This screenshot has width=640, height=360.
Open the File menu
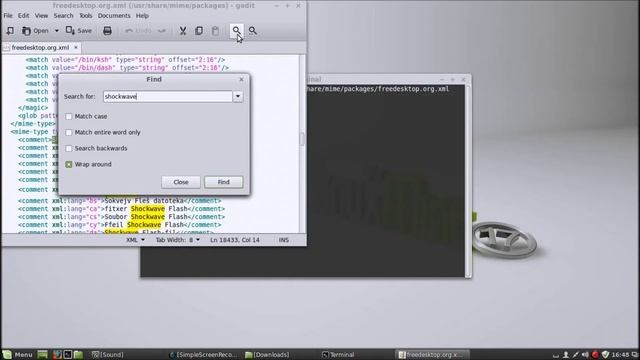point(8,16)
